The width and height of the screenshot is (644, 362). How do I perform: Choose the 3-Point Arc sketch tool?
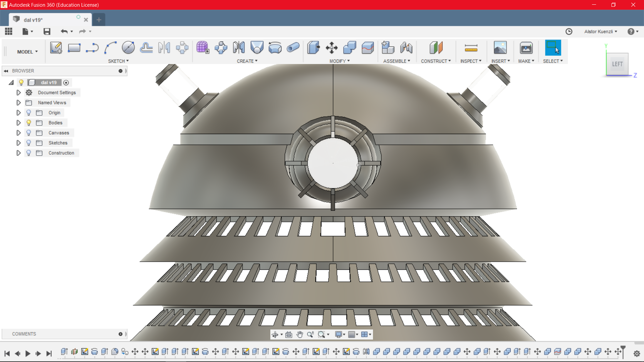tap(110, 48)
